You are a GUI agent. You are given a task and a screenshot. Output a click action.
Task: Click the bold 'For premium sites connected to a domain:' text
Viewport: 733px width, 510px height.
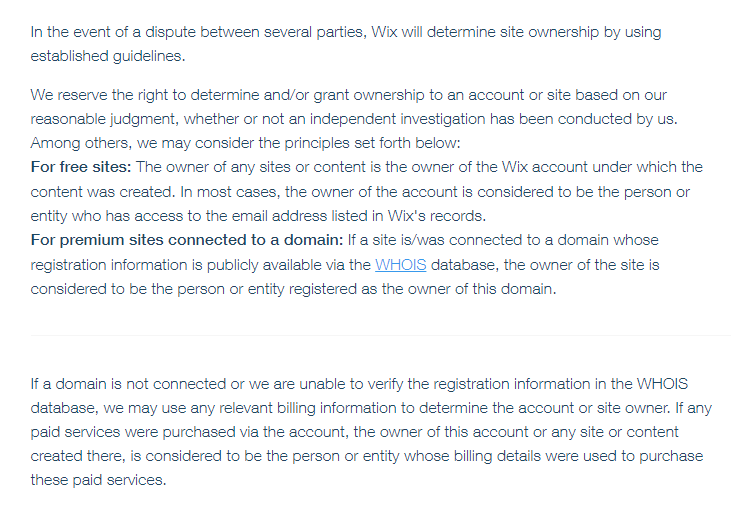187,240
